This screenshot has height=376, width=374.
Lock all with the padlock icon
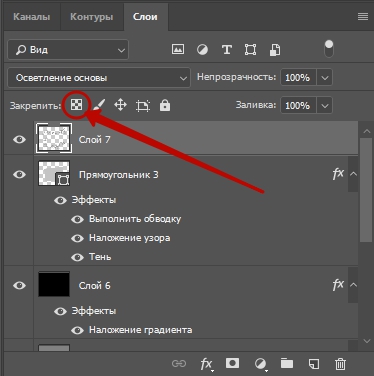165,105
